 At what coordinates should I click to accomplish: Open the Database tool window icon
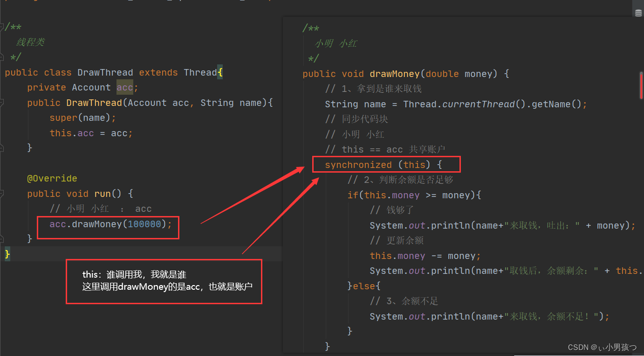point(638,13)
